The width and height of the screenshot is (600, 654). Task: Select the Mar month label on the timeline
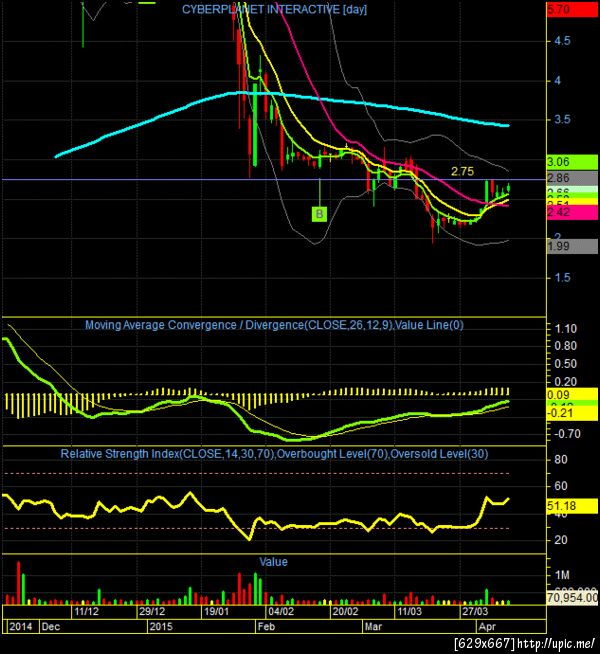(x=374, y=626)
